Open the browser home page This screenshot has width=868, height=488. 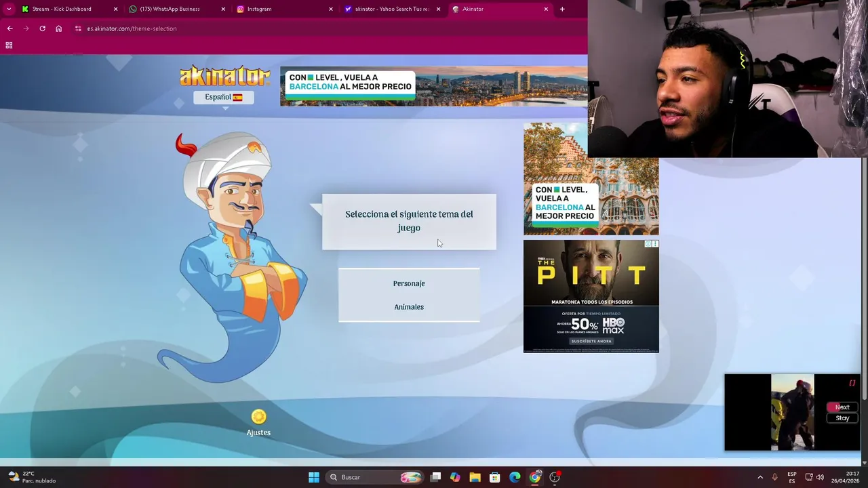58,28
